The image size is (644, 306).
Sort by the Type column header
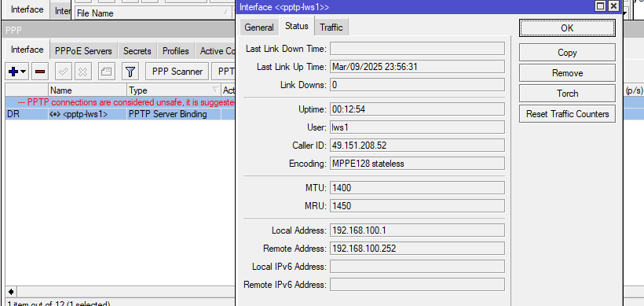[174, 90]
